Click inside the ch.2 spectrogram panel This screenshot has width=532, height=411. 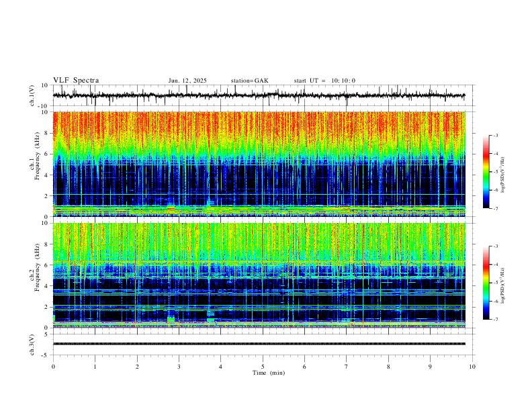pyautogui.click(x=259, y=275)
